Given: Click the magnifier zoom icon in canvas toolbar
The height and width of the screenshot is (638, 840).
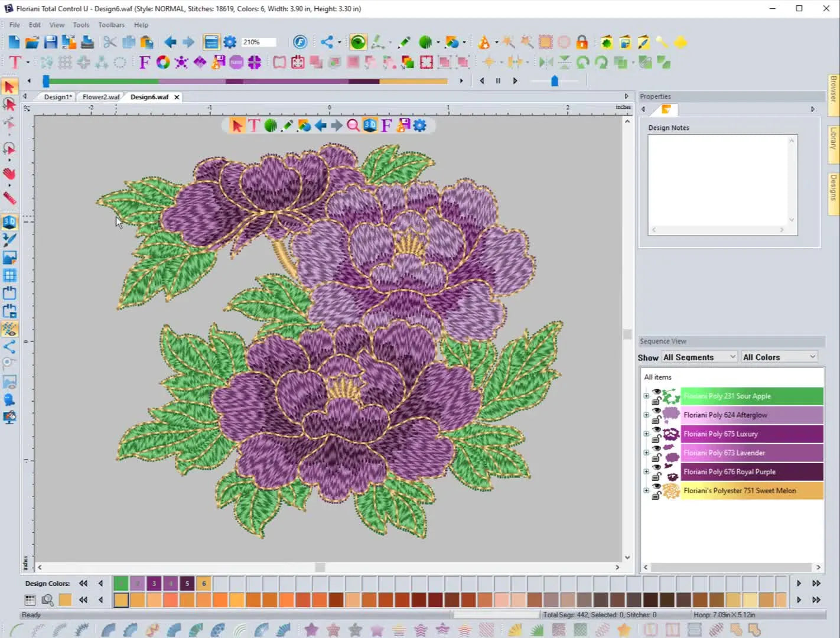Looking at the screenshot, I should coord(353,125).
